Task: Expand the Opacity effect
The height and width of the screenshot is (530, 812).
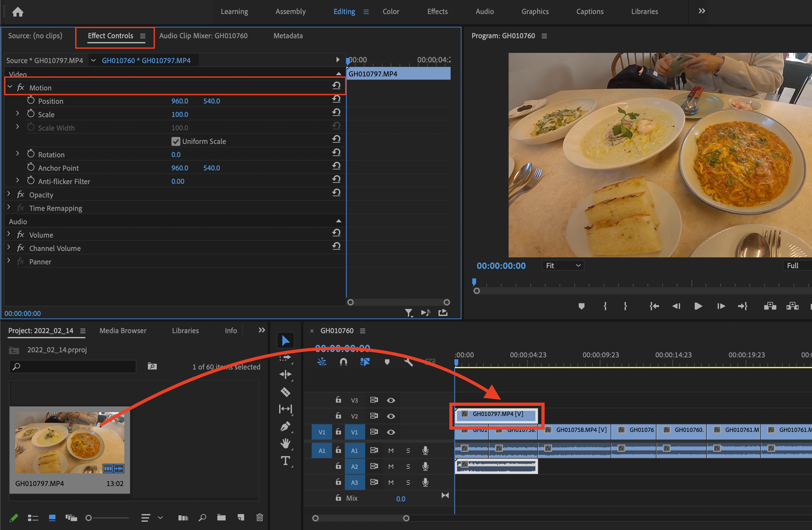Action: (9, 194)
